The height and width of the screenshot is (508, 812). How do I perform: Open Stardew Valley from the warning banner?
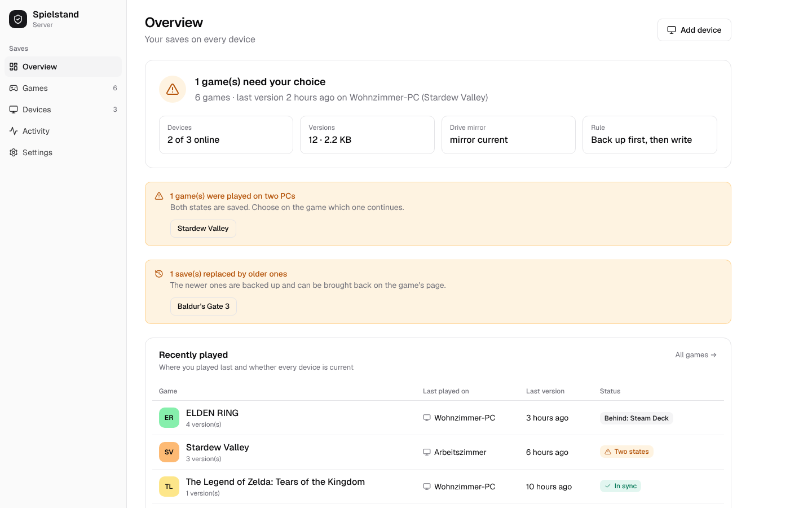[203, 229]
